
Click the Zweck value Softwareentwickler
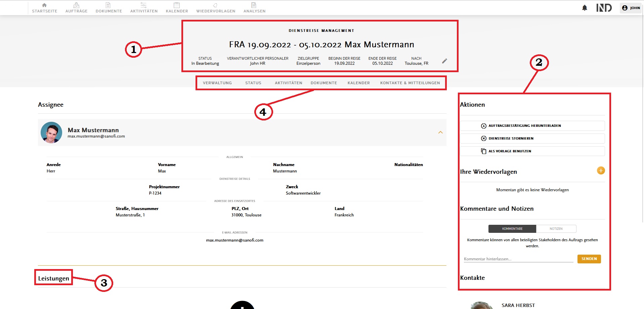point(303,193)
